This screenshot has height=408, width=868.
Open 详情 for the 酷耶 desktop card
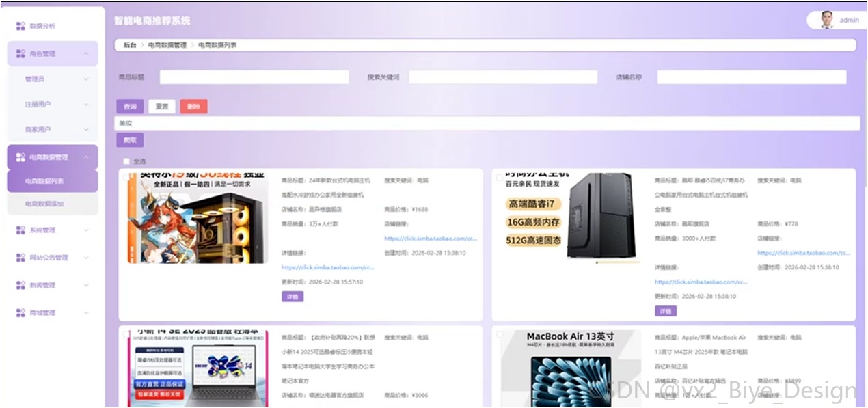[x=666, y=311]
